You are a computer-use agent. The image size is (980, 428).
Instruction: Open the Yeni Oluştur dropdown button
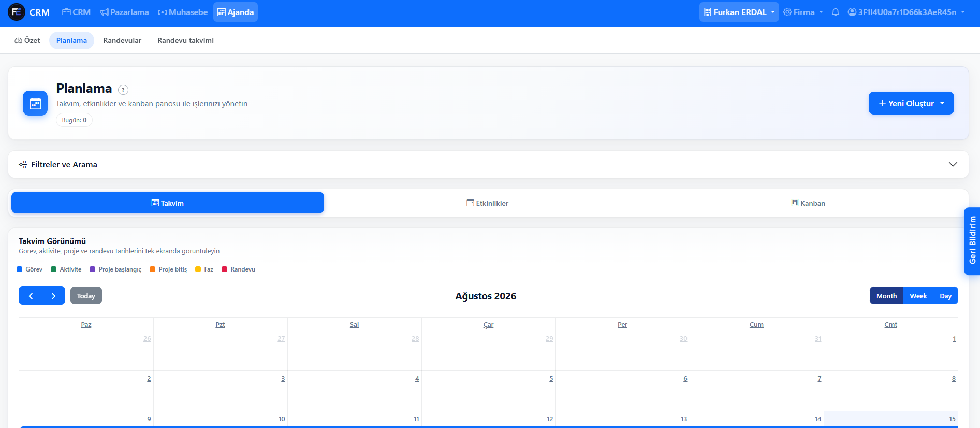(x=911, y=103)
